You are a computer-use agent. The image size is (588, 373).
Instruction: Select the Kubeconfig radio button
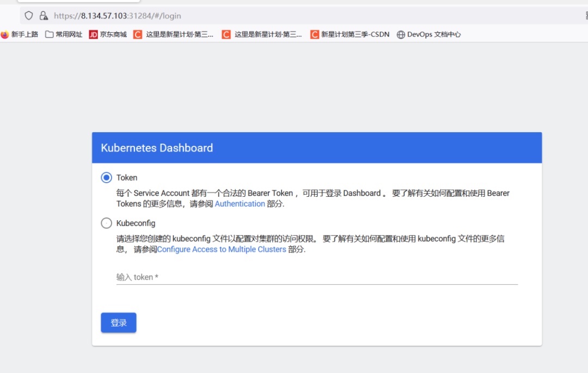[107, 223]
